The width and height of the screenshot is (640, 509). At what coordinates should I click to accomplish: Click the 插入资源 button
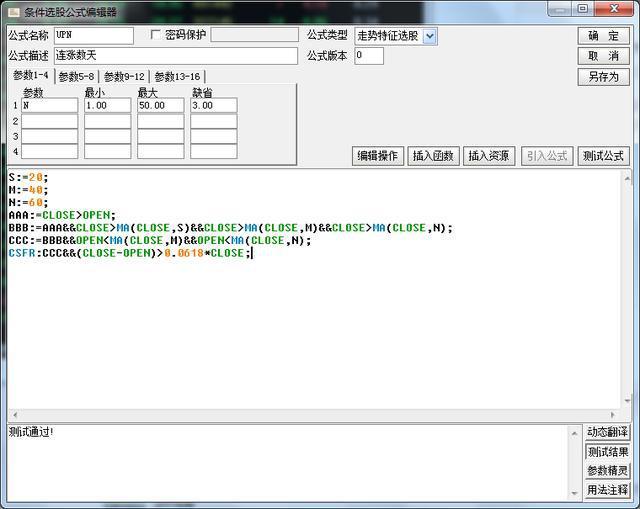(x=489, y=156)
